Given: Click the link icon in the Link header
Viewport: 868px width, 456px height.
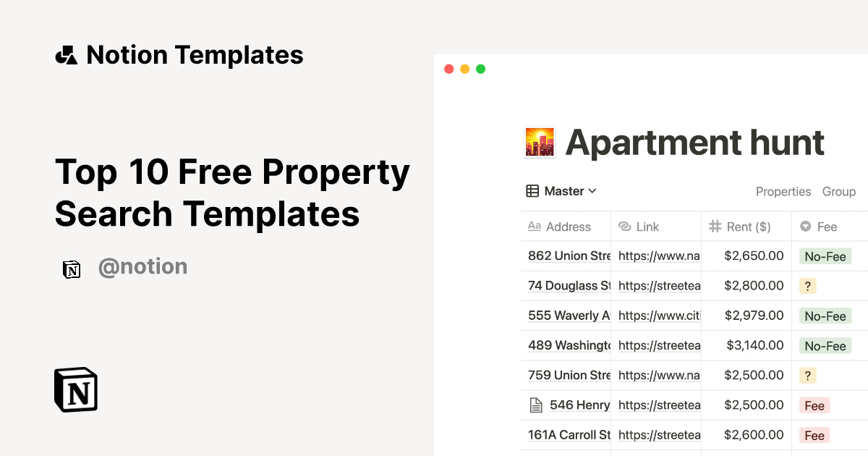Looking at the screenshot, I should (624, 227).
